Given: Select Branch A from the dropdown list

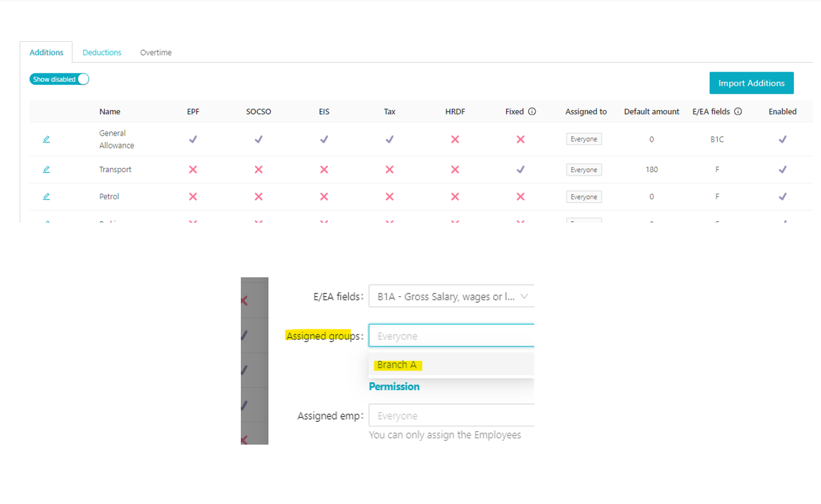Looking at the screenshot, I should click(x=451, y=364).
